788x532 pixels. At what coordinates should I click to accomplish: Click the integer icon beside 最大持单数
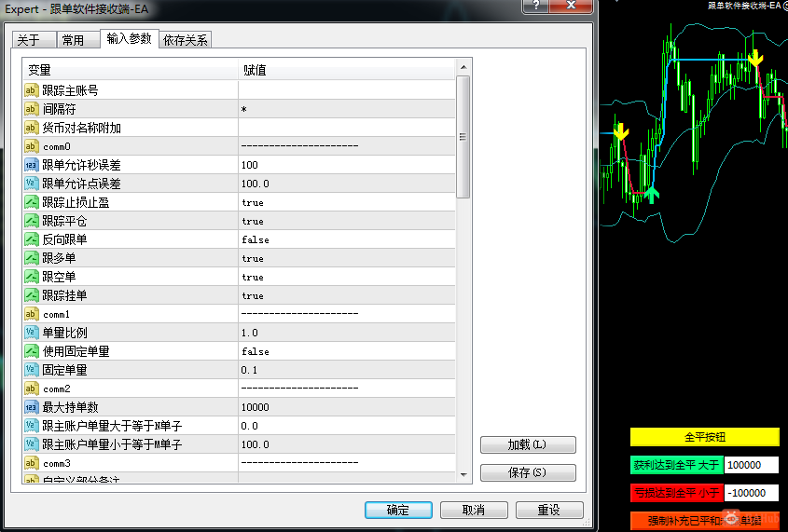coord(32,407)
